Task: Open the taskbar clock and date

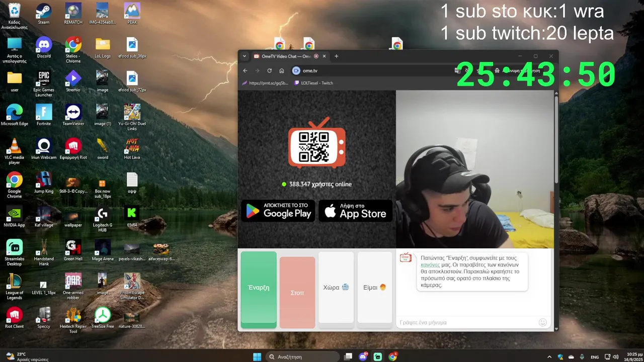Action: coord(633,356)
